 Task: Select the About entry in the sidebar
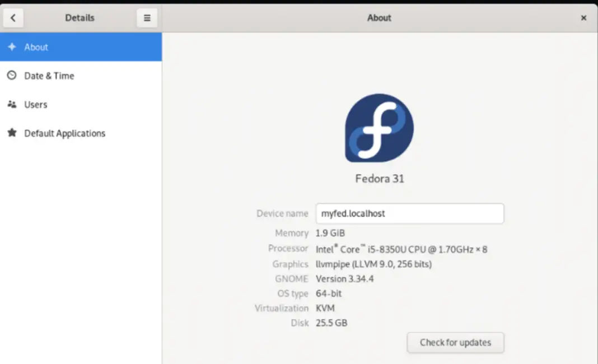point(36,47)
